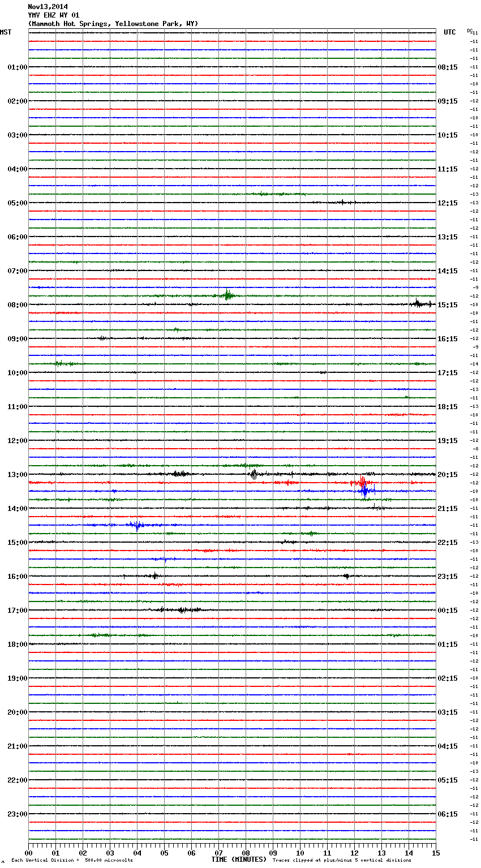Click the 18:15 UTC time label
This screenshot has width=481, height=868.
(x=448, y=407)
